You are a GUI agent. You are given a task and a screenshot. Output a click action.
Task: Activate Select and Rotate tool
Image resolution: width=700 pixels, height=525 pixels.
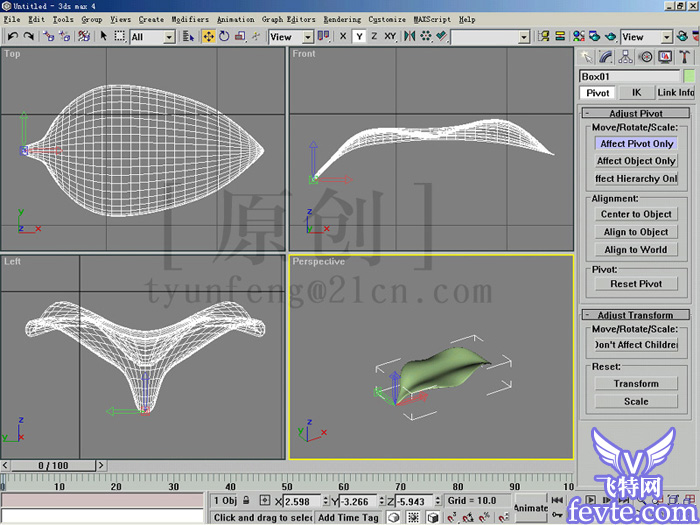click(224, 37)
